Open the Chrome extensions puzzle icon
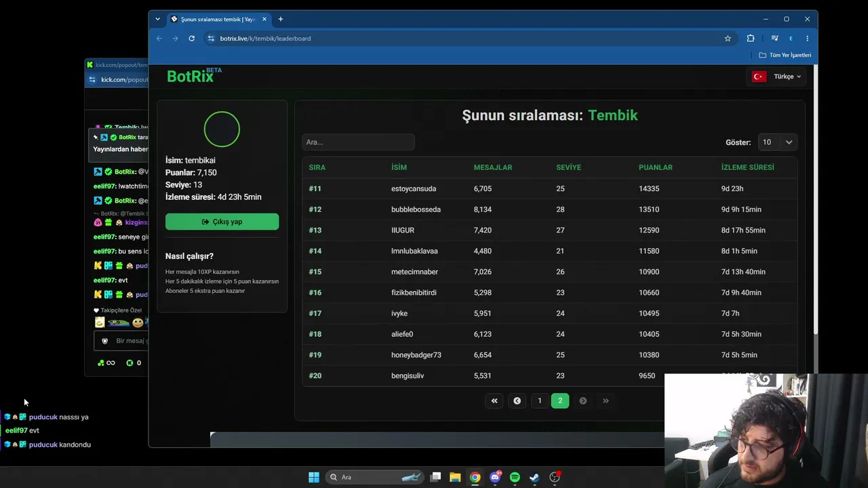This screenshot has height=488, width=868. click(751, 39)
